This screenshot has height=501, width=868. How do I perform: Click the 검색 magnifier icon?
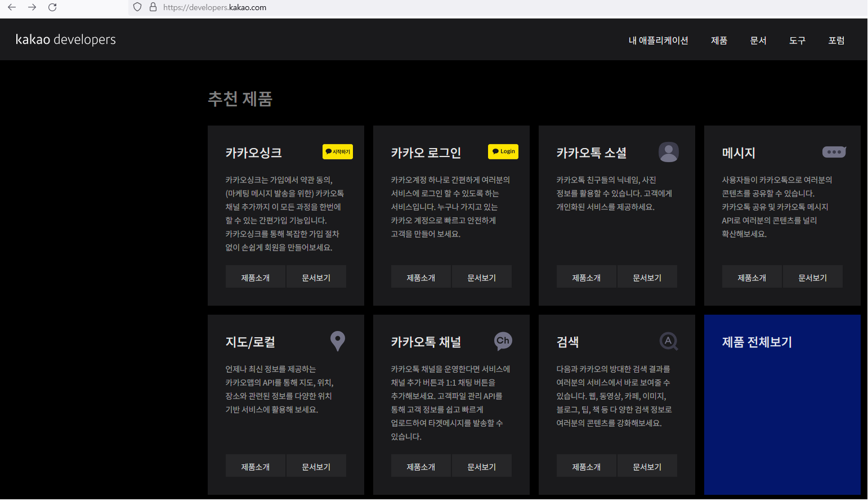click(x=669, y=341)
